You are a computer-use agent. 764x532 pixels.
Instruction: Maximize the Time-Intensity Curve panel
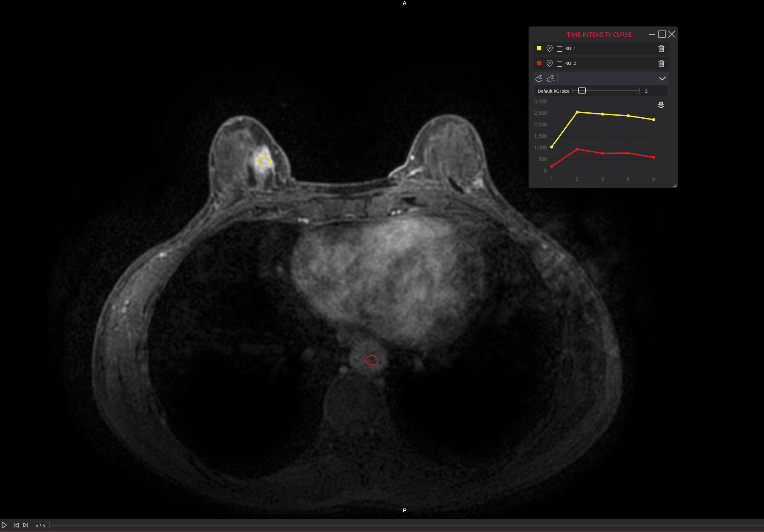point(662,34)
